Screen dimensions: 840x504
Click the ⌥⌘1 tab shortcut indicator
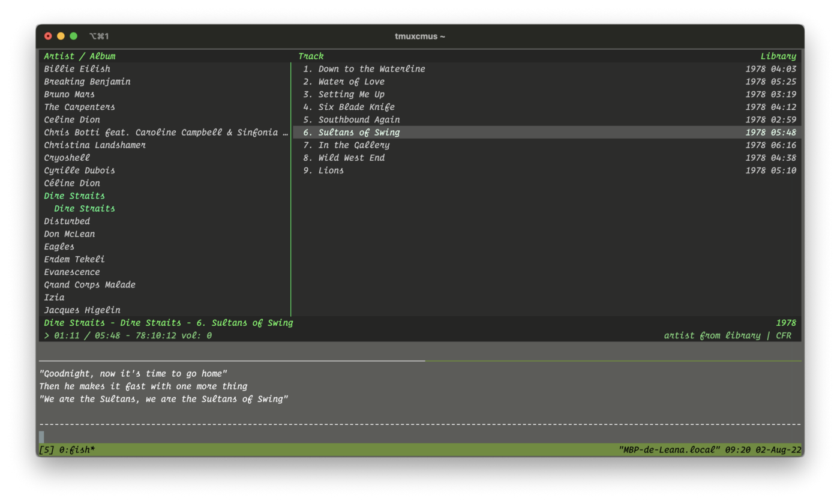pos(99,37)
